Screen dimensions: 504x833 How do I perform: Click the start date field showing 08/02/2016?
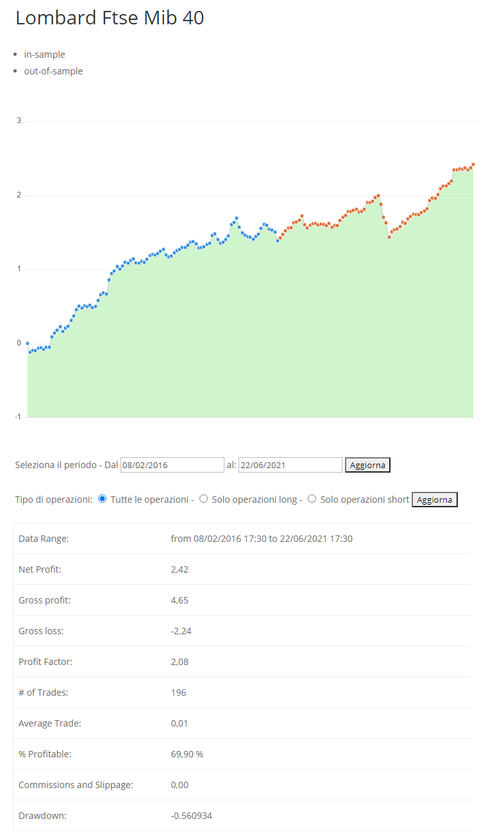point(172,465)
